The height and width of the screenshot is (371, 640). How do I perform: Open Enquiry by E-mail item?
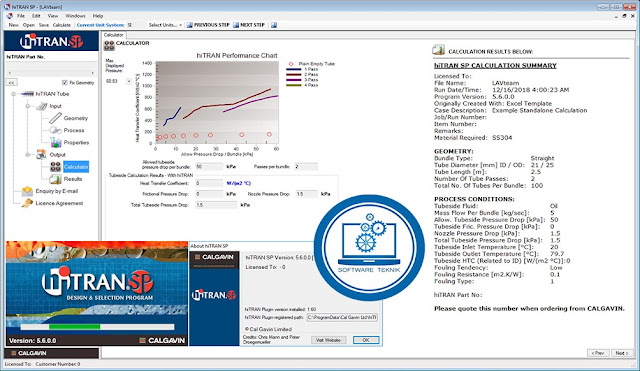click(x=57, y=191)
